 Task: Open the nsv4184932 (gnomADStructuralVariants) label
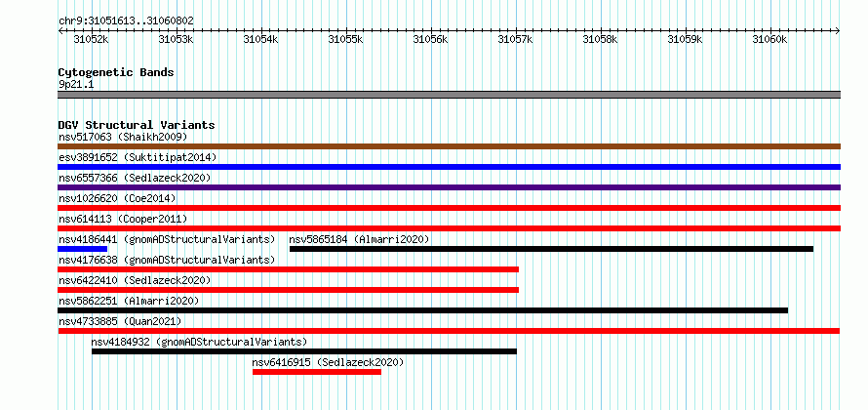pyautogui.click(x=199, y=342)
